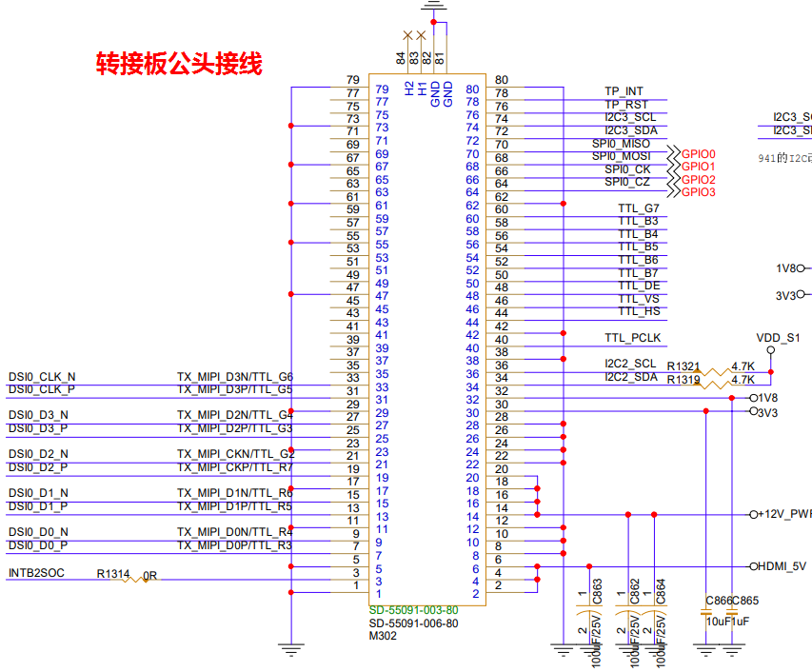The width and height of the screenshot is (812, 672).
Task: Select the INTB2SOC net label
Action: tap(36, 573)
